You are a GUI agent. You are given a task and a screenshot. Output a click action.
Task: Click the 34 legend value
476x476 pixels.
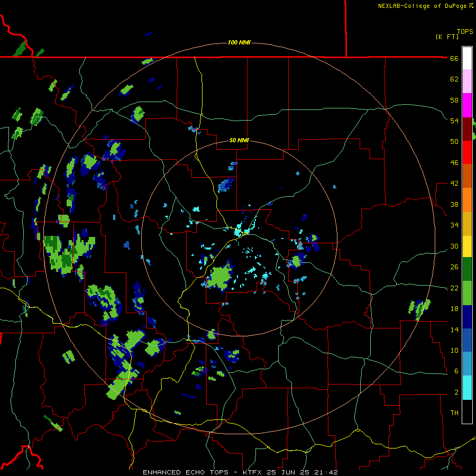pos(454,225)
